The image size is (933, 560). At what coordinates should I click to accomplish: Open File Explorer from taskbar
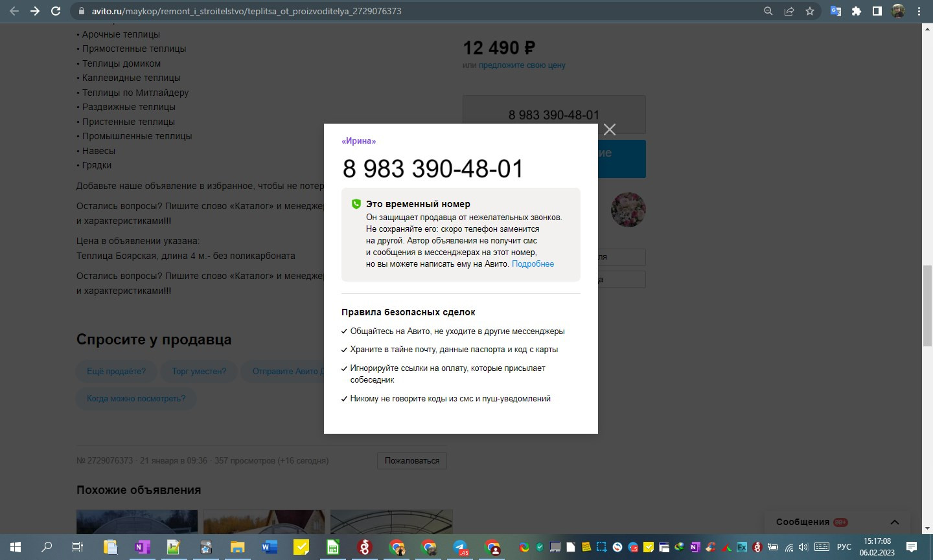click(x=237, y=547)
